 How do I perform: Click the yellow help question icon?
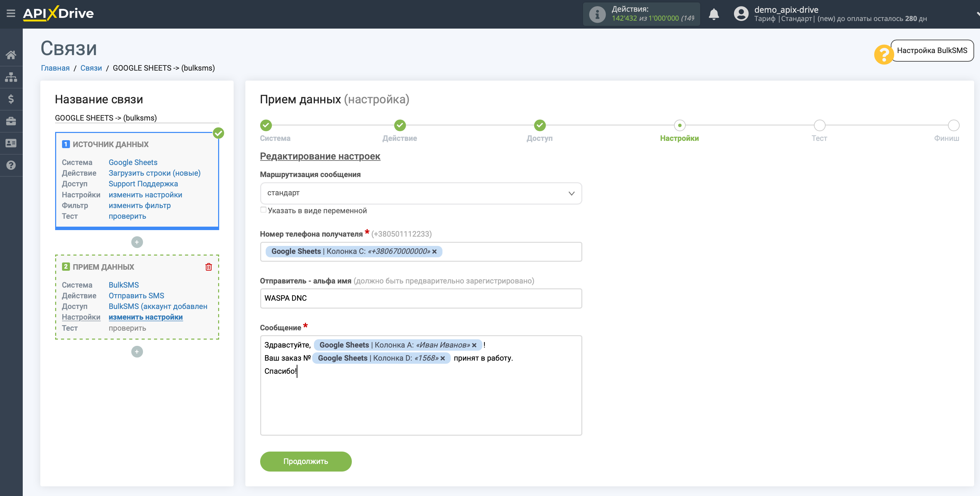click(x=884, y=55)
